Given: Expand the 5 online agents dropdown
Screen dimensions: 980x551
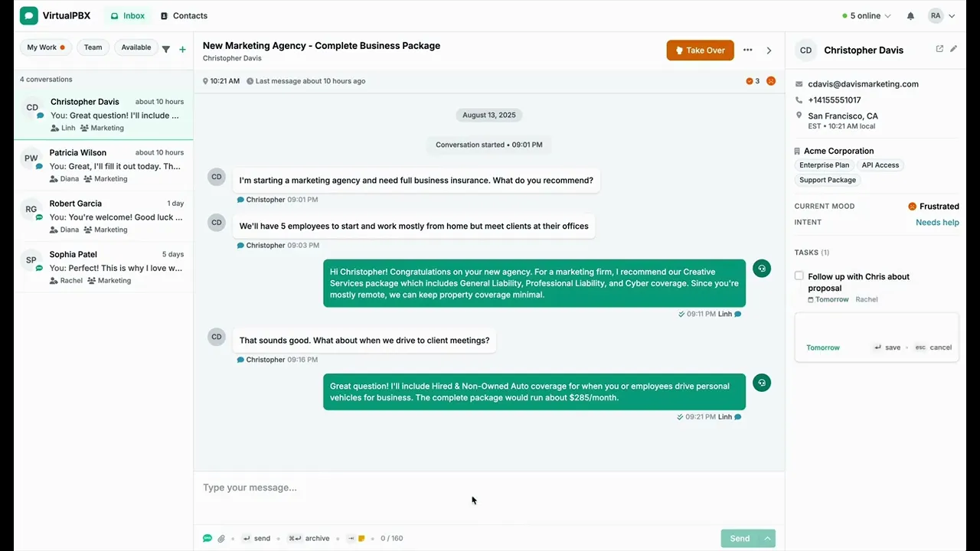Looking at the screenshot, I should [867, 16].
